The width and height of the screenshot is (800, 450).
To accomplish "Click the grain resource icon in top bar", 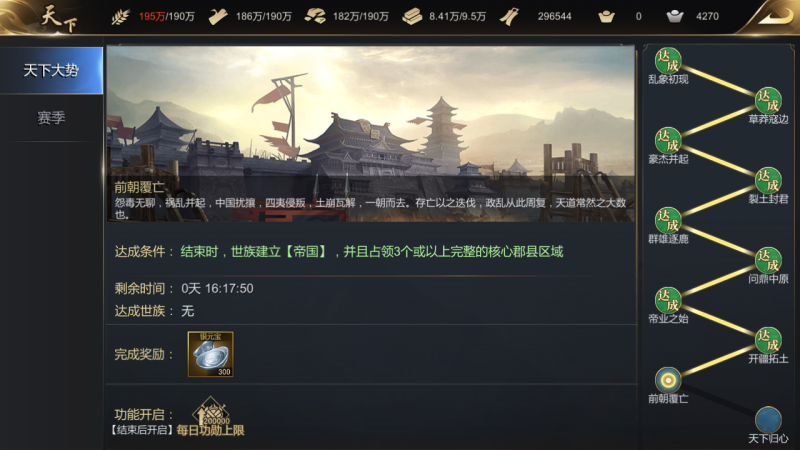I will [x=120, y=17].
